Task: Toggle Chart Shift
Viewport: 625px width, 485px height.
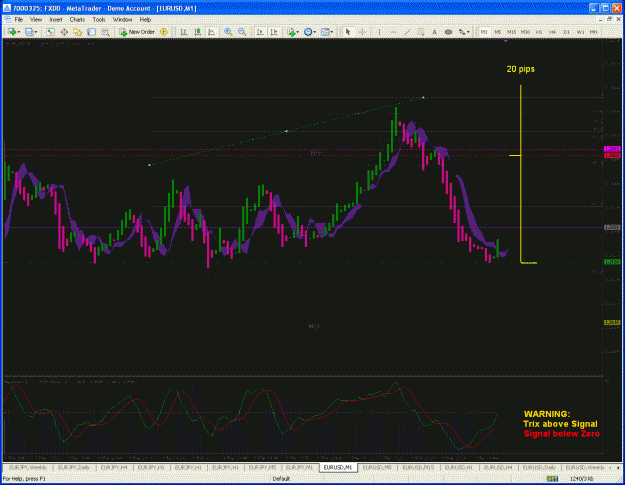Action: click(274, 32)
